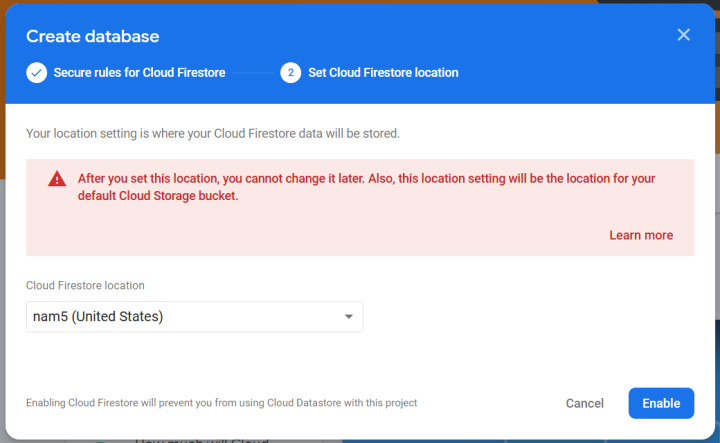Click the completed step checkmark icon
Viewport: 720px width, 443px height.
click(x=37, y=73)
